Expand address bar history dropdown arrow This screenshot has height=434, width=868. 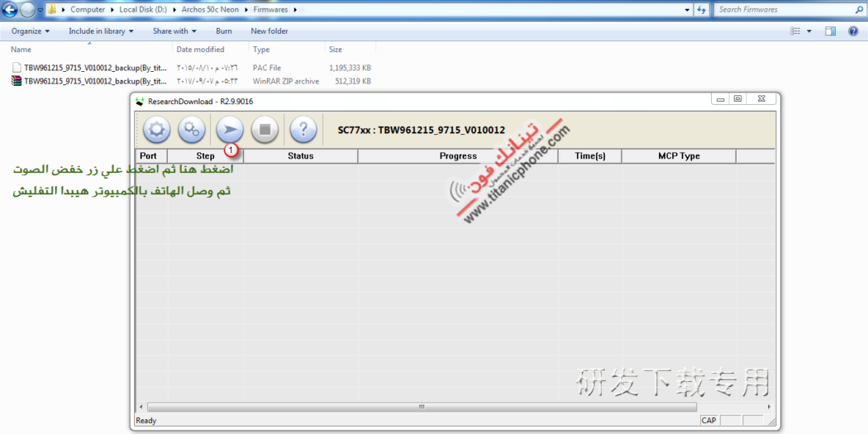click(x=687, y=9)
